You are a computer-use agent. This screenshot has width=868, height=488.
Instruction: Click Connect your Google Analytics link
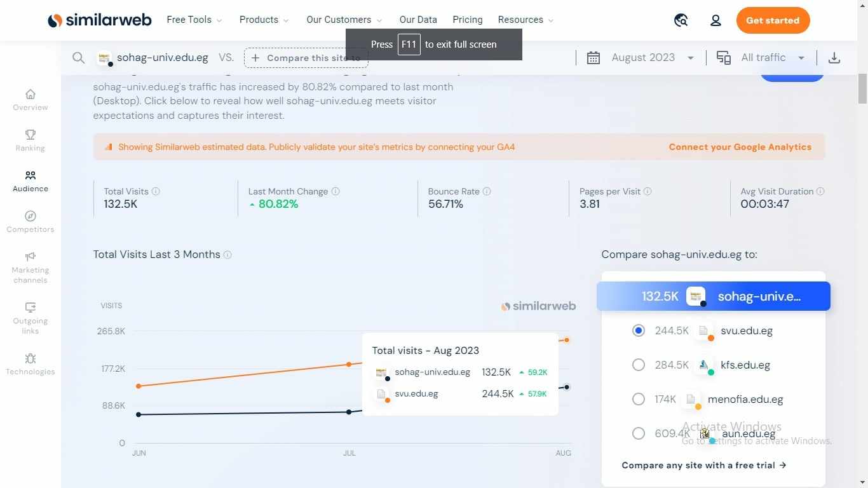point(740,147)
